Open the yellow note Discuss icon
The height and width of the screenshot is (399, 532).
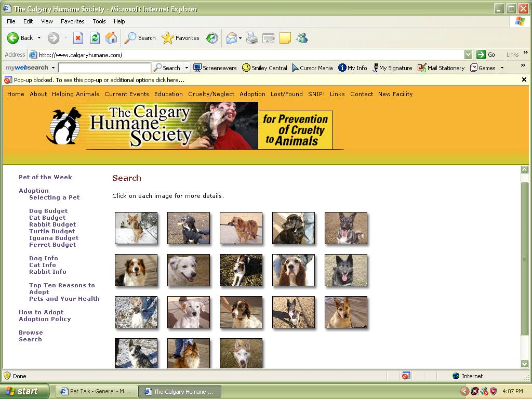pos(285,38)
